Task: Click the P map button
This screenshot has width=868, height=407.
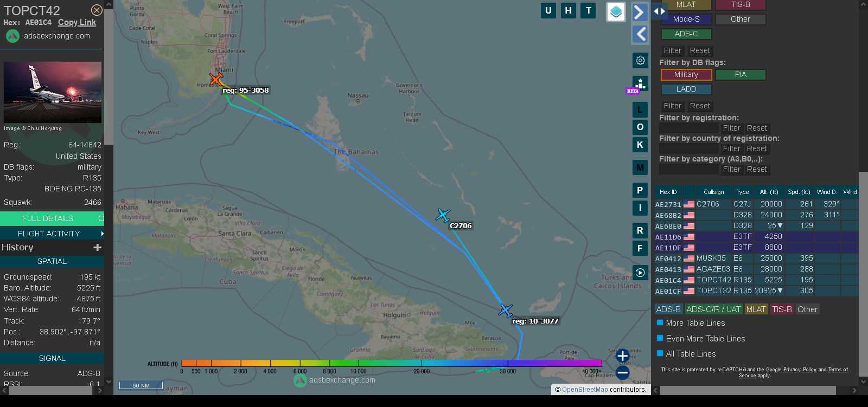Action: (x=640, y=190)
